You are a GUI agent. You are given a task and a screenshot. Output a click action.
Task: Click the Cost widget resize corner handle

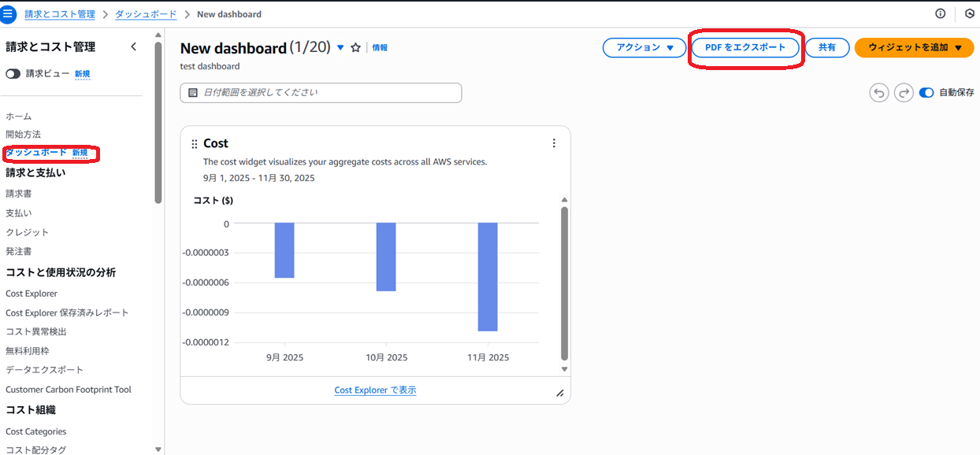pos(560,393)
